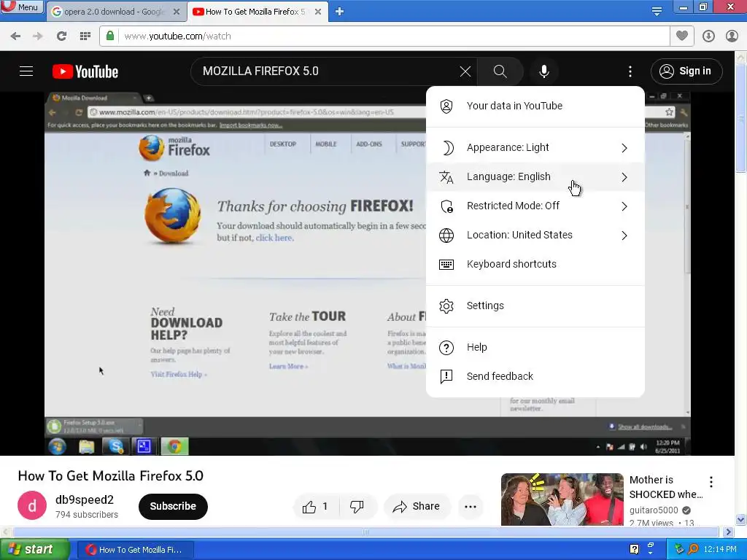Click the magnifier icon in the system tray

pyautogui.click(x=693, y=549)
